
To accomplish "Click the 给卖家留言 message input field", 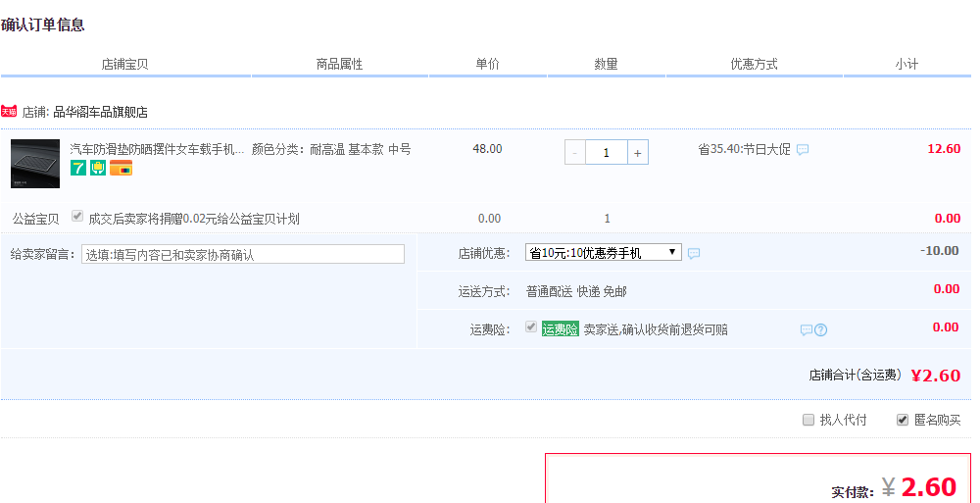I will click(x=243, y=254).
